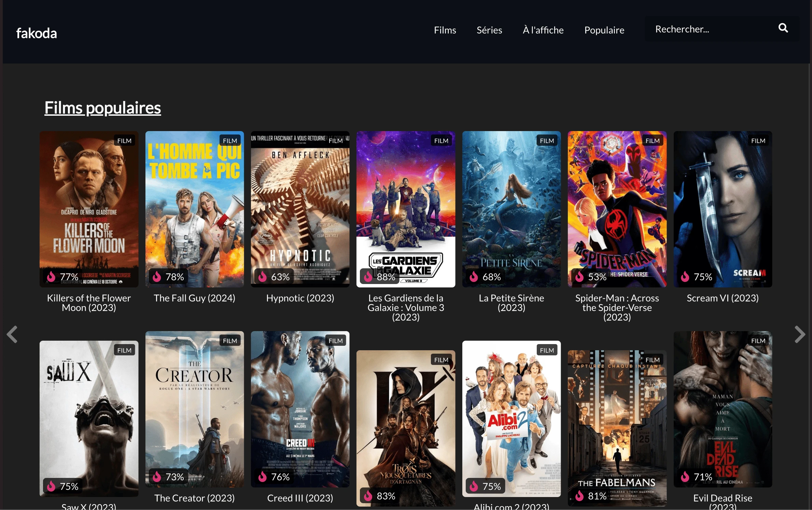Open the Films menu item
The image size is (812, 510).
(445, 30)
